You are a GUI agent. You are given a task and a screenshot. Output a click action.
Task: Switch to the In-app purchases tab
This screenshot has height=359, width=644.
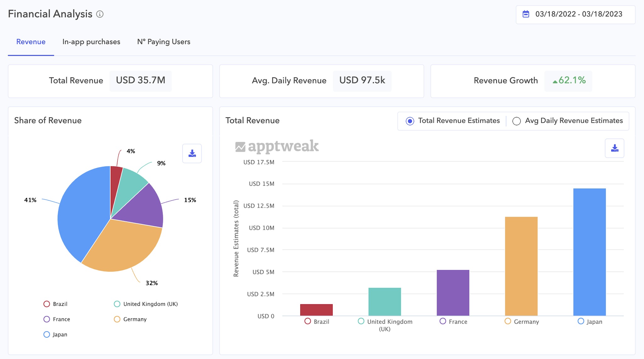(91, 42)
